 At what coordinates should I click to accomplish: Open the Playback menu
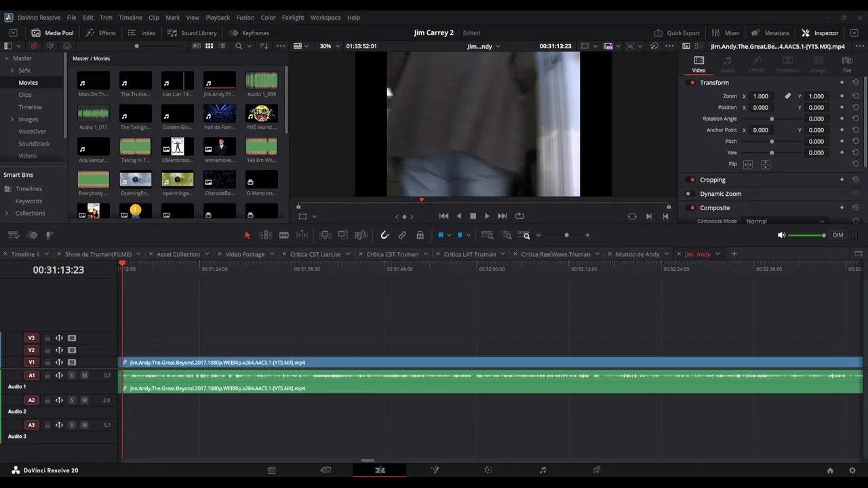pos(218,18)
